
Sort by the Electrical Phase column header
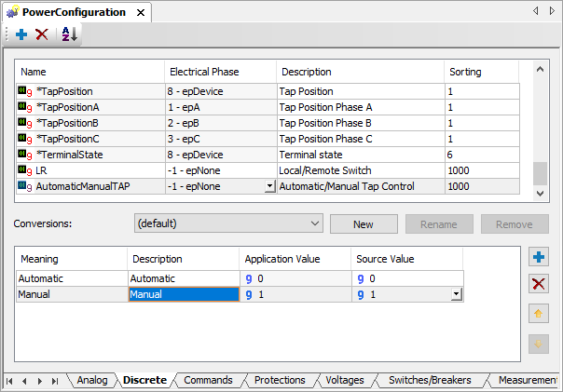click(220, 72)
